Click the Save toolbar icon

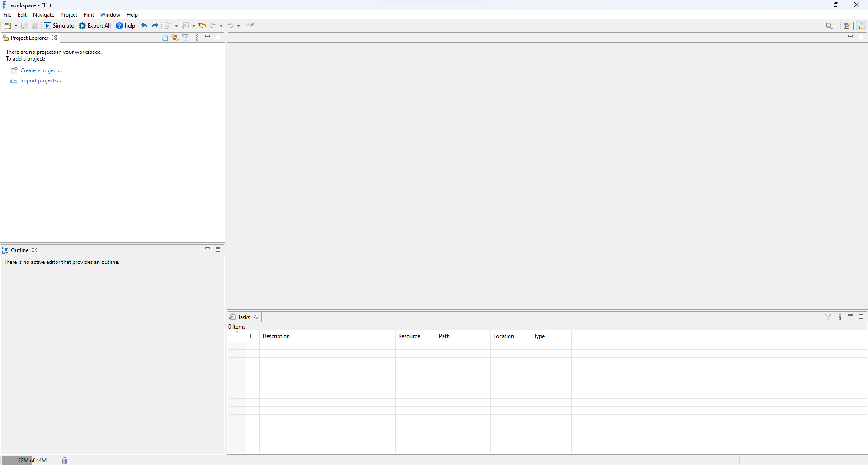[x=24, y=26]
